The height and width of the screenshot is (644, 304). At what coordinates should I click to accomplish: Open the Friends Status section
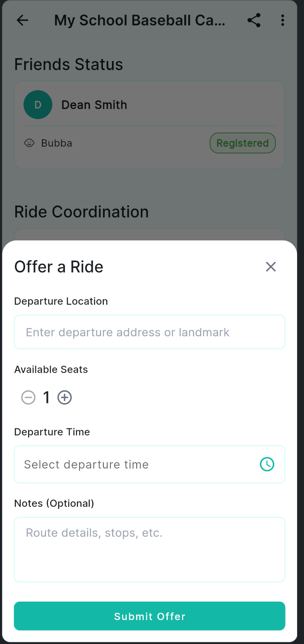coord(69,64)
